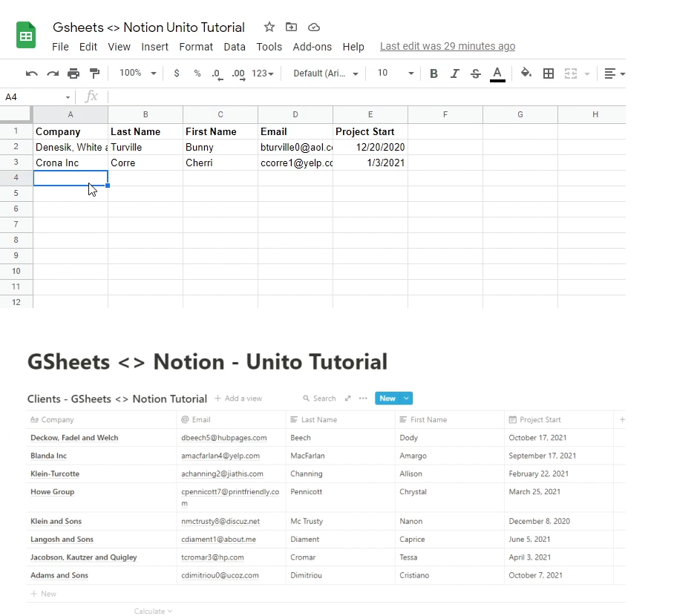This screenshot has width=674, height=616.
Task: Add a new row to Notion table
Action: point(44,594)
